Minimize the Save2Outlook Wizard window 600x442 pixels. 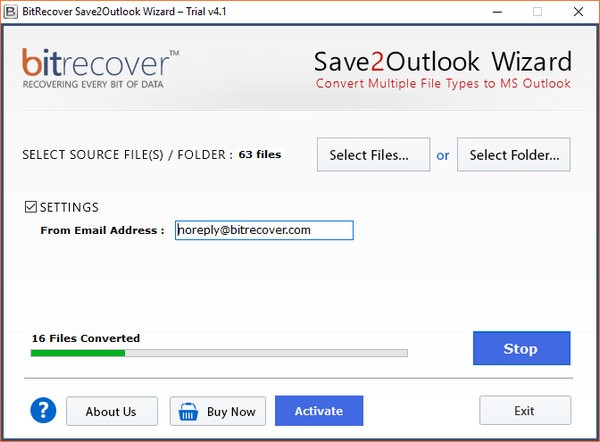497,12
